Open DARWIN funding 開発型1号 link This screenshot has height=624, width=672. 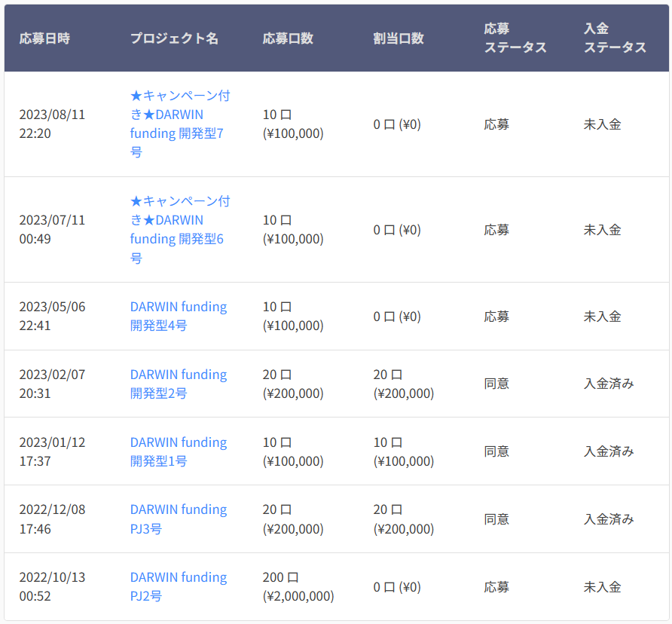click(x=179, y=451)
